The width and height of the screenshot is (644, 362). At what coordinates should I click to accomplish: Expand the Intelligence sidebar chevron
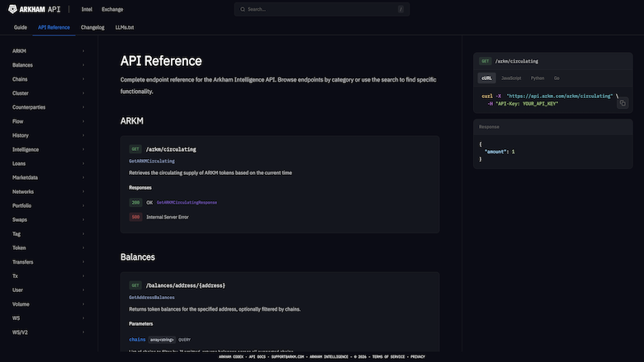pos(83,149)
